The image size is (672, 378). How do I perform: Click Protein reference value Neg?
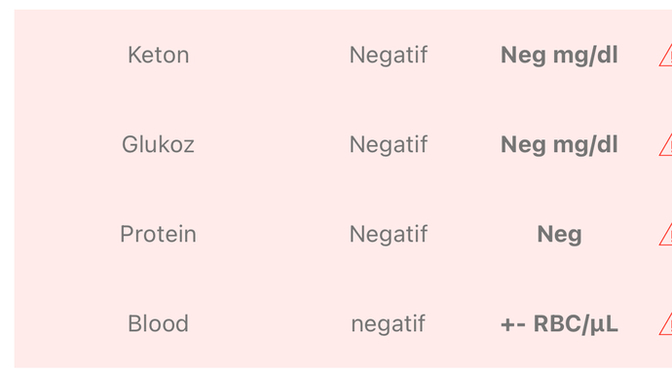tap(559, 234)
